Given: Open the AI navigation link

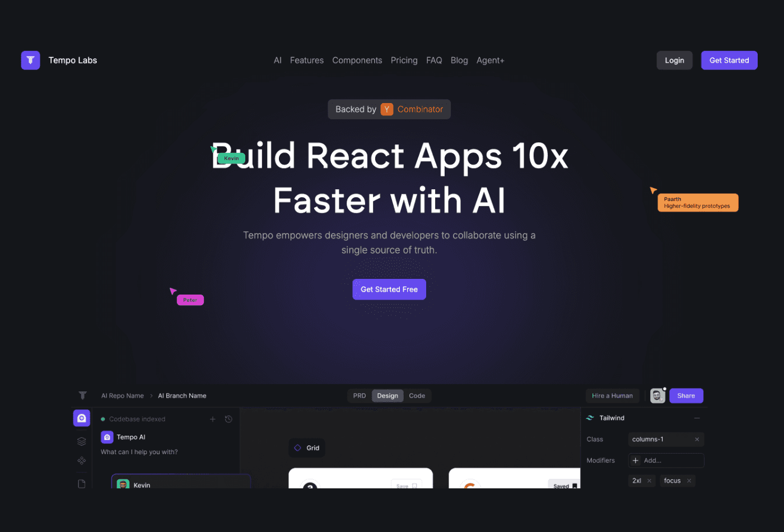Looking at the screenshot, I should pos(277,60).
